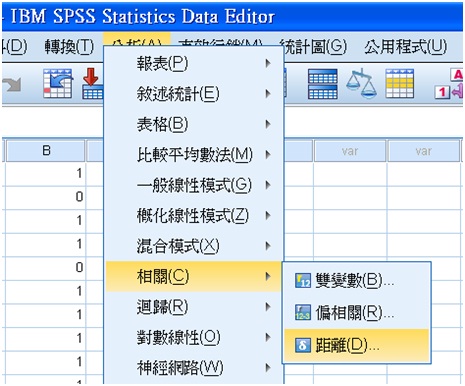Screen dimensions: 465x386
Task: Choose 距離(D)... from the submenu
Action: [x=357, y=345]
